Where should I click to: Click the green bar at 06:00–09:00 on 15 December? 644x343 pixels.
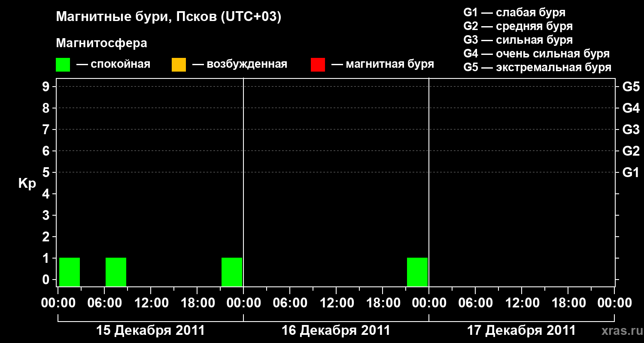(116, 272)
